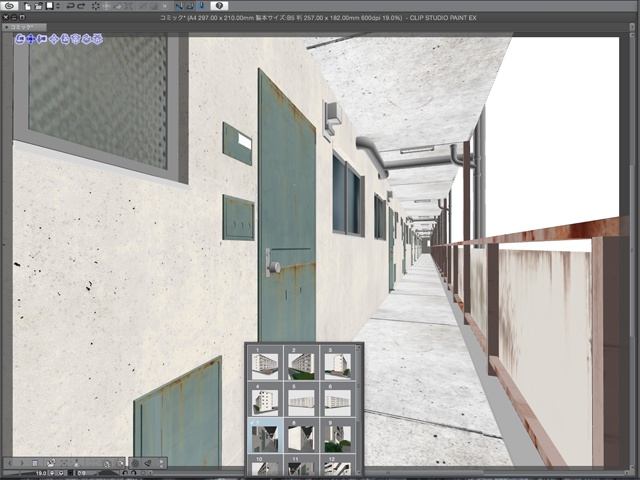
Task: Open Help question-mark button
Action: click(220, 6)
